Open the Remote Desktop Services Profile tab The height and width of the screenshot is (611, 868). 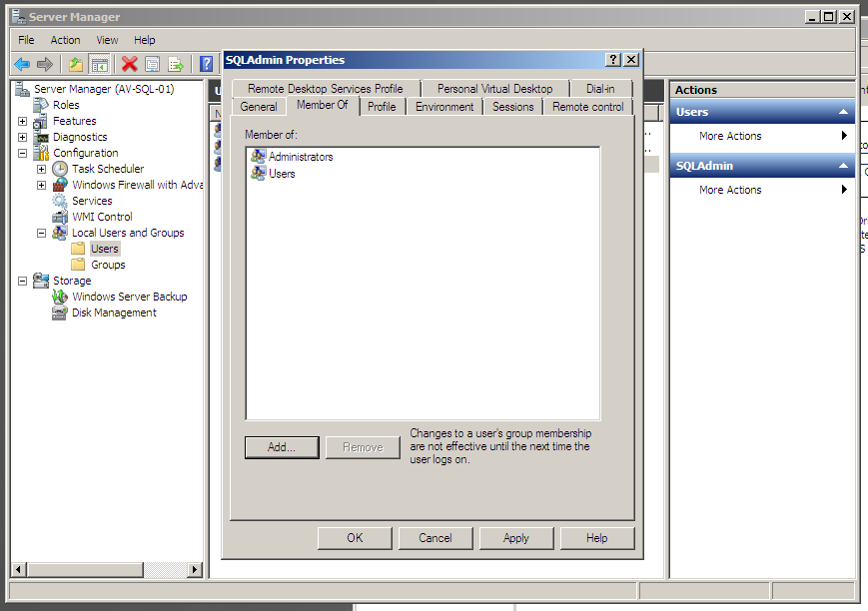click(x=326, y=89)
